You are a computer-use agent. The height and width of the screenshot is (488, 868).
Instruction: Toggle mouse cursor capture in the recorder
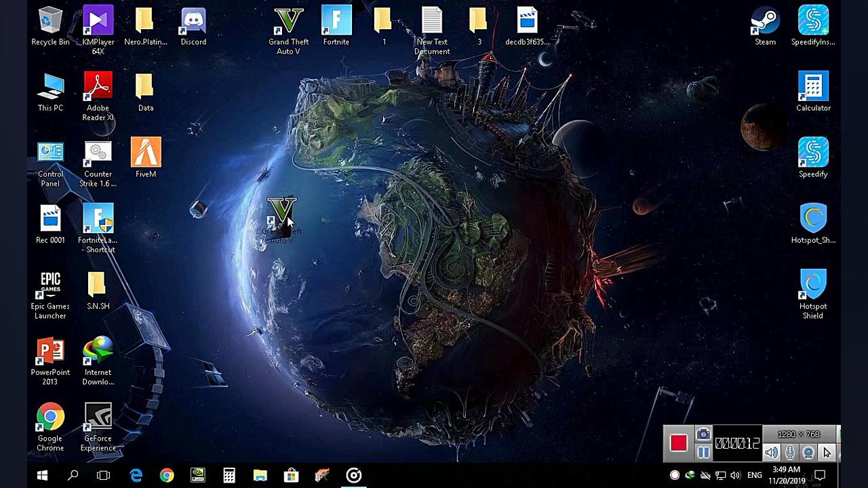pos(827,453)
